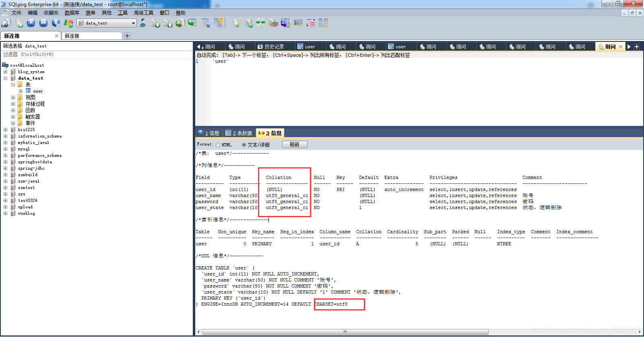Screen dimensions: 644x337
Task: Expand the 触发器 triggers folder
Action: click(13, 117)
